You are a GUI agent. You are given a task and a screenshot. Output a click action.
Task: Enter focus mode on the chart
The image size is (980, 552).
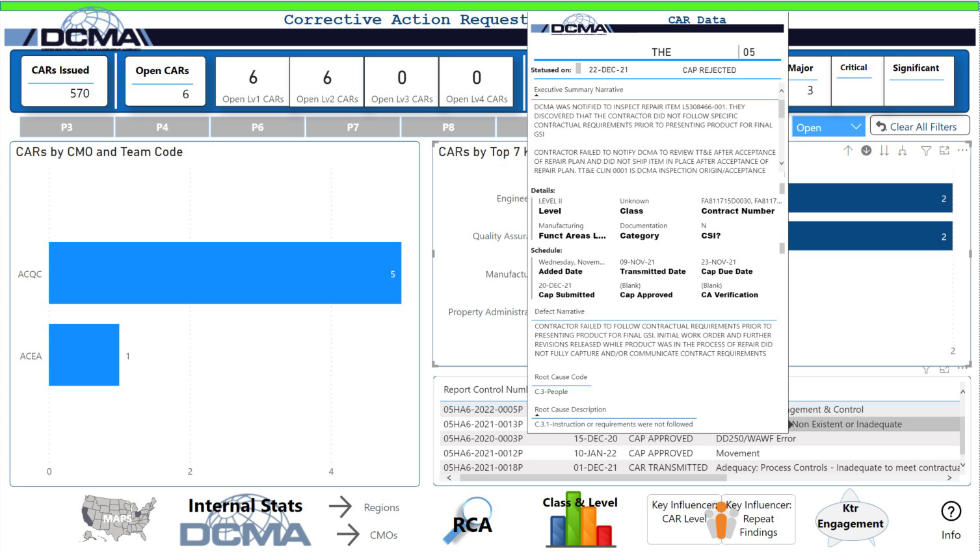tap(944, 150)
